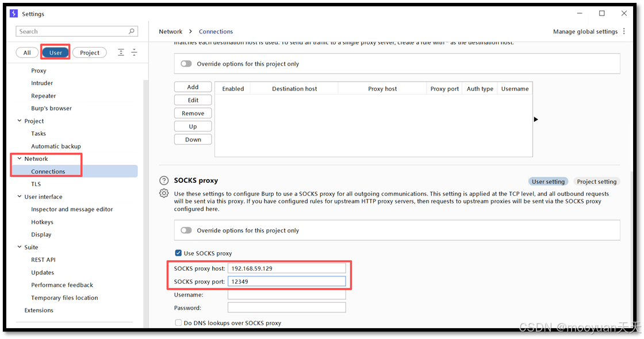Collapse the User interface tree section
The image size is (644, 339).
pyautogui.click(x=20, y=197)
